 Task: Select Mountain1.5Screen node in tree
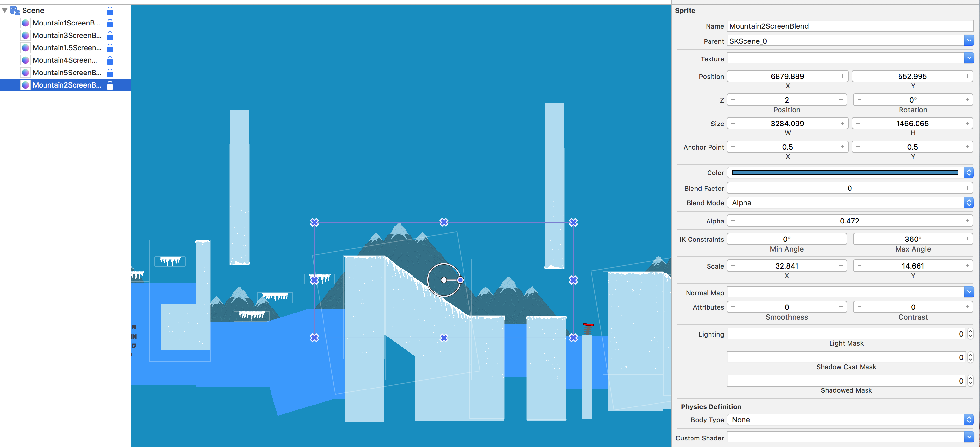tap(67, 48)
